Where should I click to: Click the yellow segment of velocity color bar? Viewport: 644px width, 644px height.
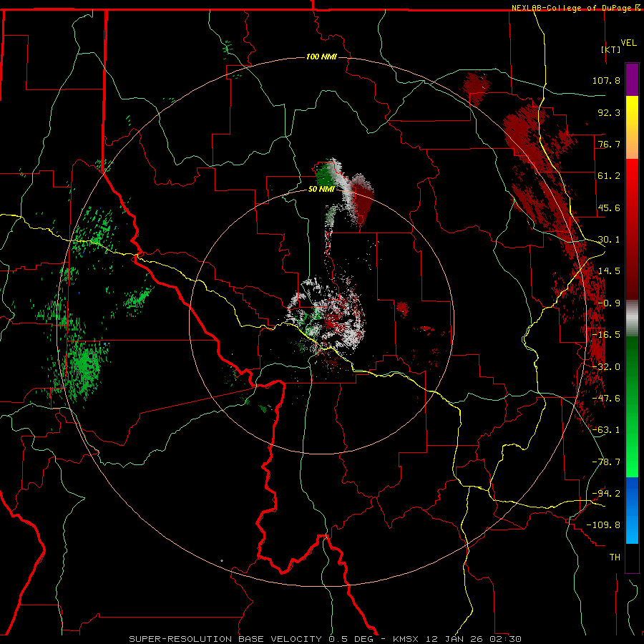(x=632, y=127)
